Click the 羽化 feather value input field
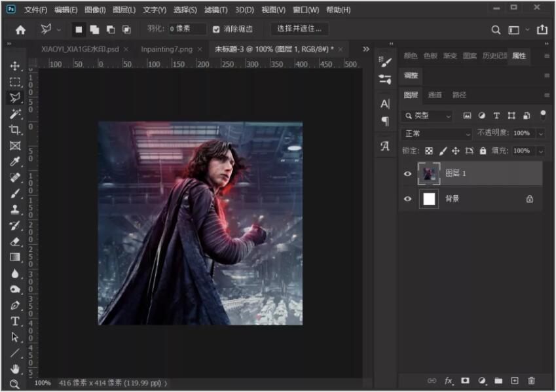 point(187,29)
